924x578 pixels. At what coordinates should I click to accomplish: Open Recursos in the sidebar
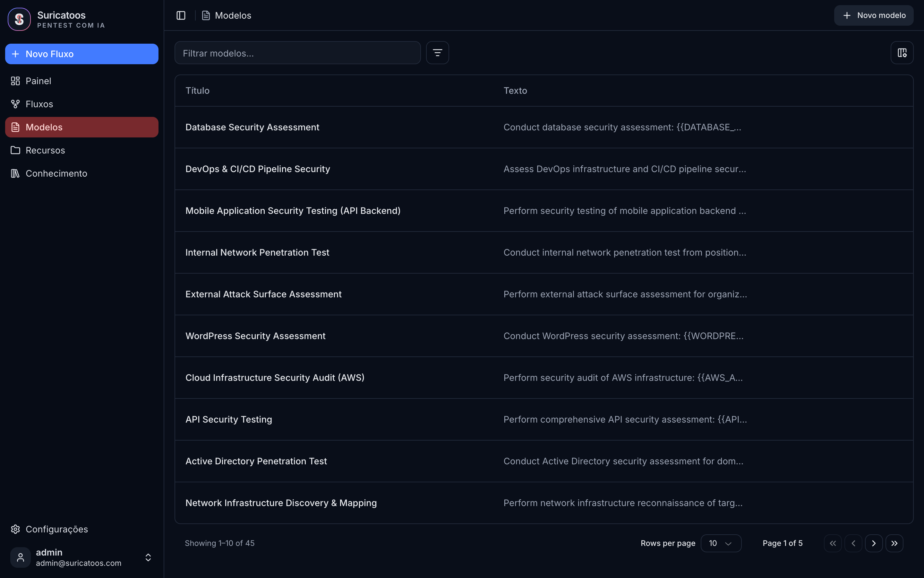point(82,150)
